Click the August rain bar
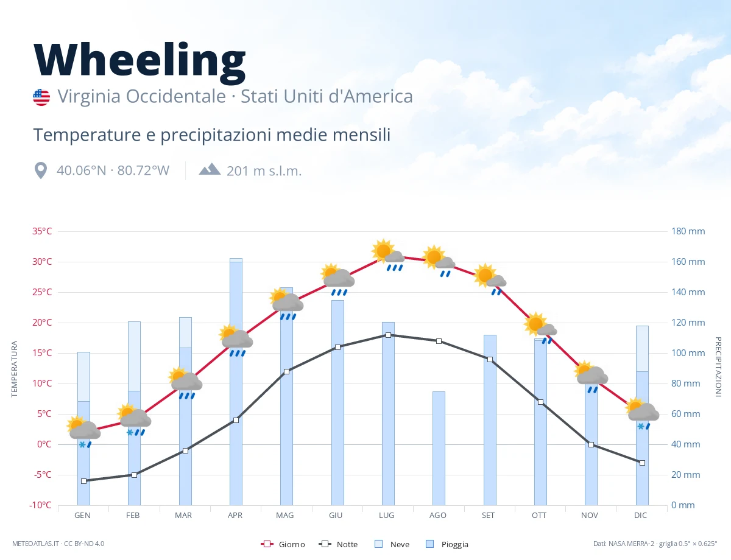Image resolution: width=731 pixels, height=560 pixels. [x=439, y=448]
